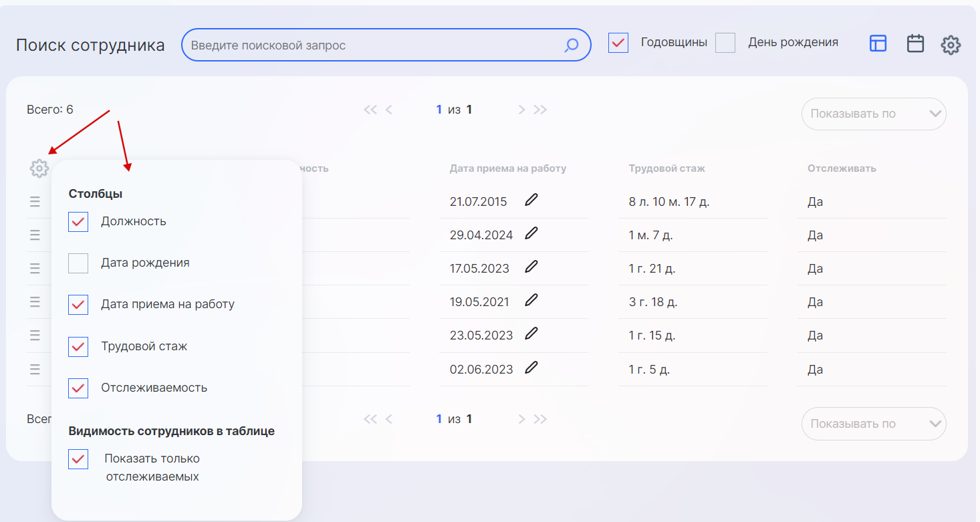980x522 pixels.
Task: Click the search magnifier icon
Action: point(572,45)
